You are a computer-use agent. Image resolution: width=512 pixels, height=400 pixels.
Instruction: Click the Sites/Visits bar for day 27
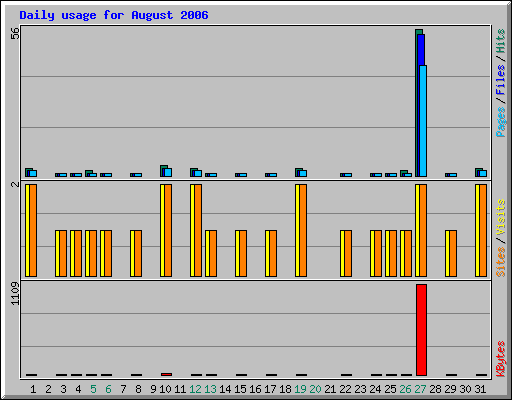(x=421, y=230)
